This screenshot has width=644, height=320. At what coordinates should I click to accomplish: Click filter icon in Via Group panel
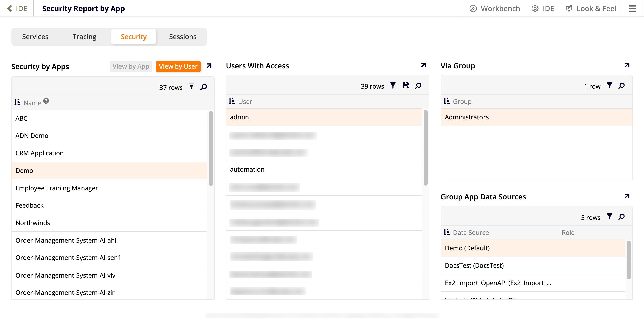click(609, 86)
